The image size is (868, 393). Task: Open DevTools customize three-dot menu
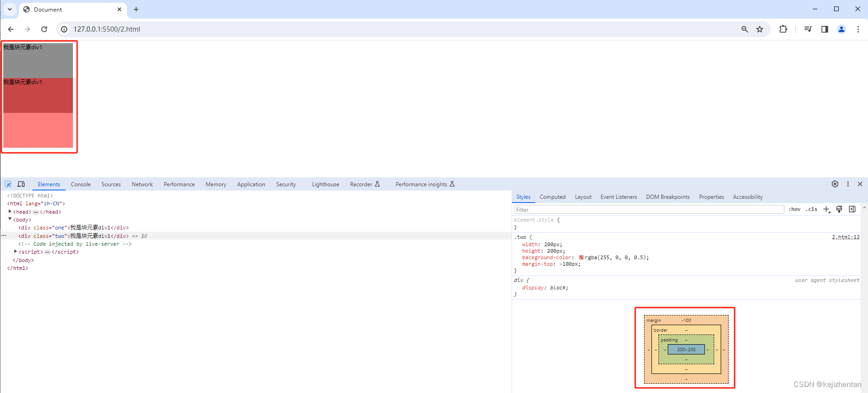[848, 184]
